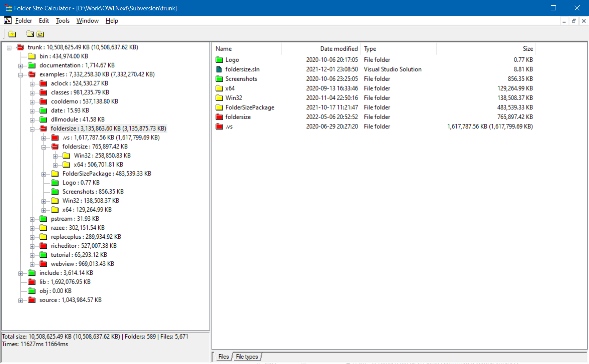589x364 pixels.
Task: Select 'x64 : 129,264.99 KB' tree row
Action: click(x=87, y=210)
